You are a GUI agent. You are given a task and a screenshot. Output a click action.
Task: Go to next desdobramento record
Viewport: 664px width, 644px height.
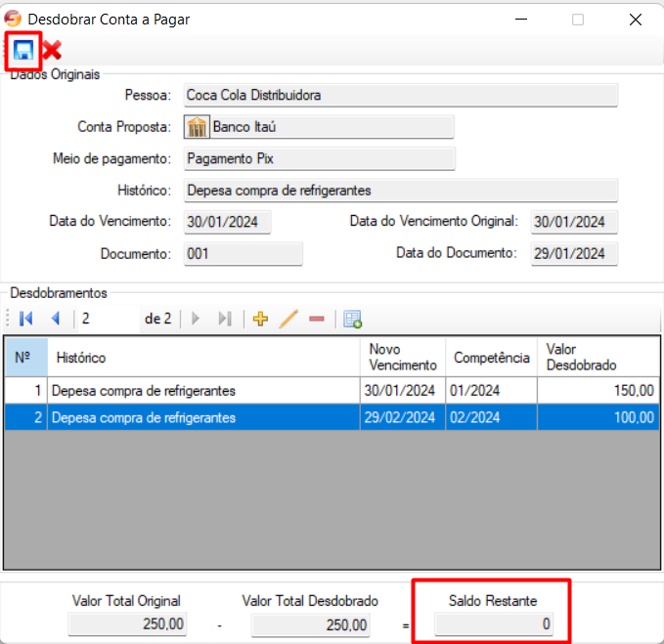[196, 319]
